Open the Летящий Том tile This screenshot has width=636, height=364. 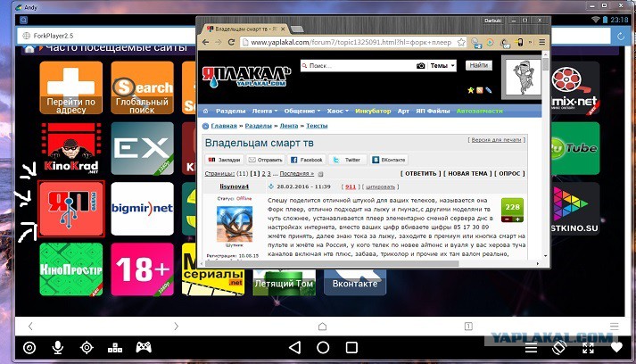(x=284, y=282)
